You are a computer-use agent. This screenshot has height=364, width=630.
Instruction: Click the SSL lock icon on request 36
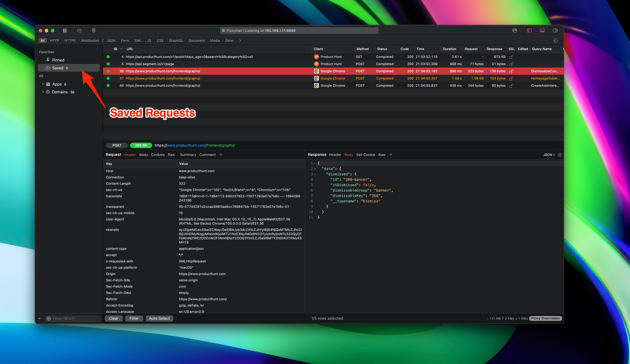pyautogui.click(x=512, y=71)
